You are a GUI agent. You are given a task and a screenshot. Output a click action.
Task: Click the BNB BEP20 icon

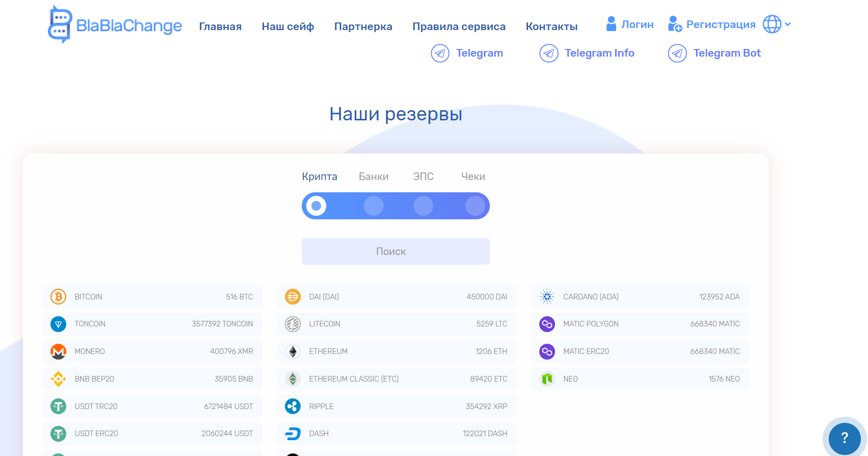coord(59,379)
